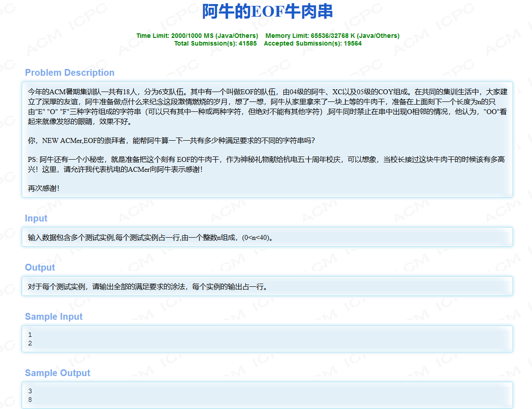Image resolution: width=532 pixels, height=409 pixels.
Task: Click the title 阿牛的EOF牛肉串
Action: pyautogui.click(x=268, y=11)
